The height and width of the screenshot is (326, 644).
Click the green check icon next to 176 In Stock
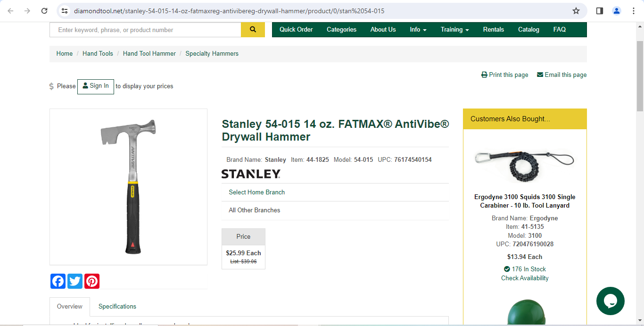507,269
